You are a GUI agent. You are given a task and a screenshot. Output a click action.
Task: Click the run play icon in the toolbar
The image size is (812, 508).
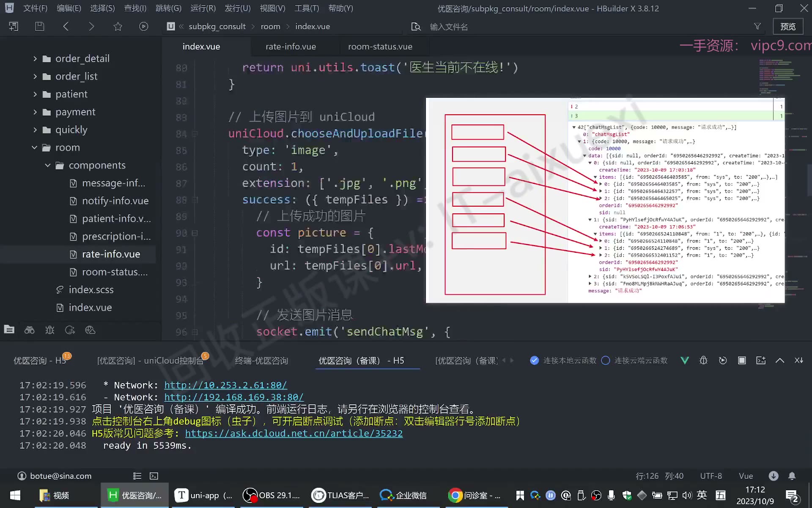pos(144,26)
